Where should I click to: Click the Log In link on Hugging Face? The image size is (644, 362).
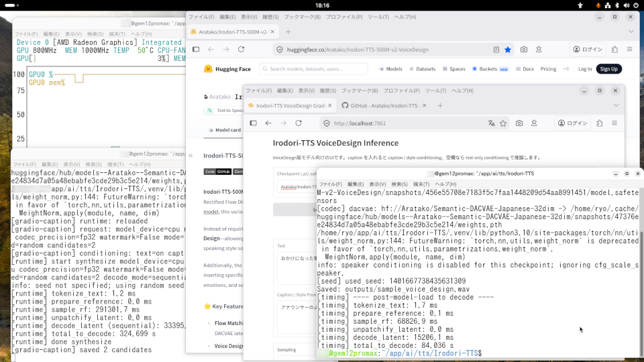585,69
